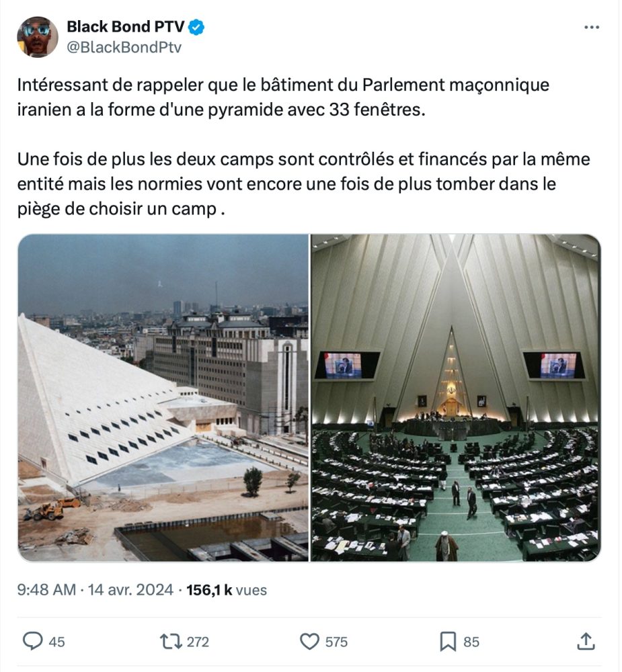This screenshot has width=622, height=672.
Task: Open the parliament chamber interior photo
Action: click(x=455, y=398)
